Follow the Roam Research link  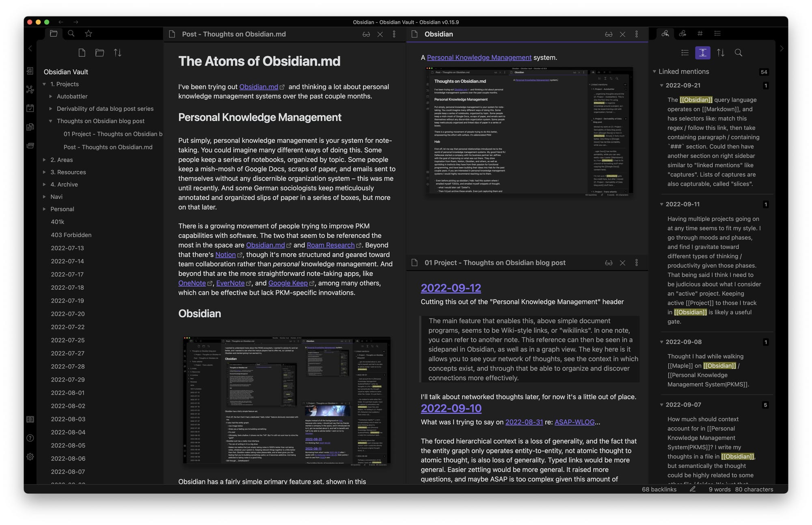coord(330,245)
